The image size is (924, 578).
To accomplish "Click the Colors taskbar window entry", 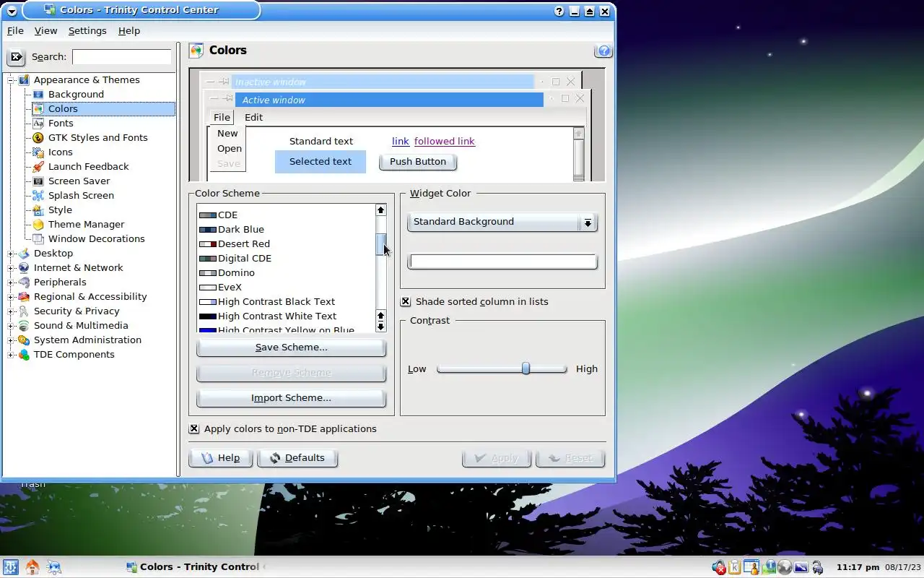I will (195, 567).
